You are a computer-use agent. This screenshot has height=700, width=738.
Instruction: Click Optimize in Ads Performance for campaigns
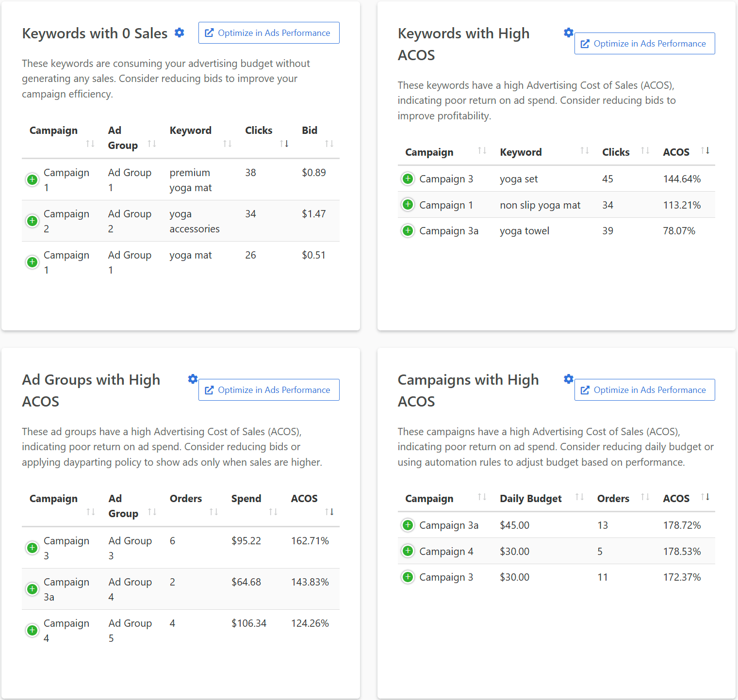644,390
